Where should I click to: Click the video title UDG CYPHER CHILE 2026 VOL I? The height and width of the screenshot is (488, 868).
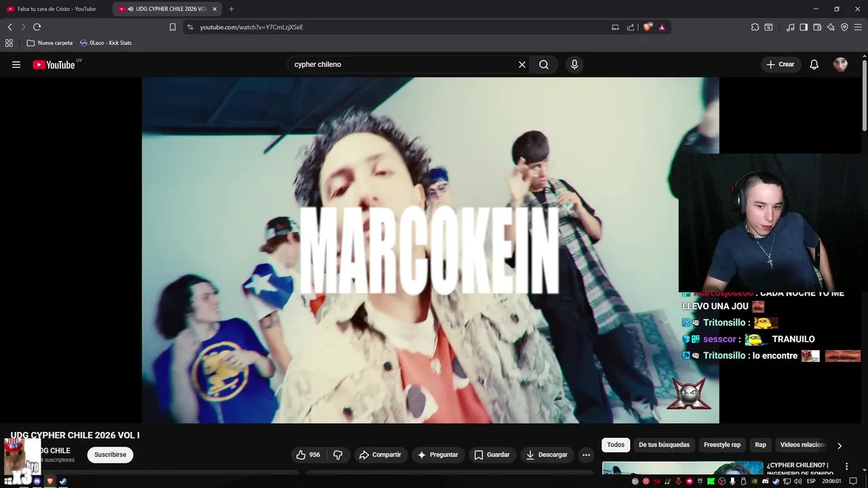pyautogui.click(x=75, y=435)
